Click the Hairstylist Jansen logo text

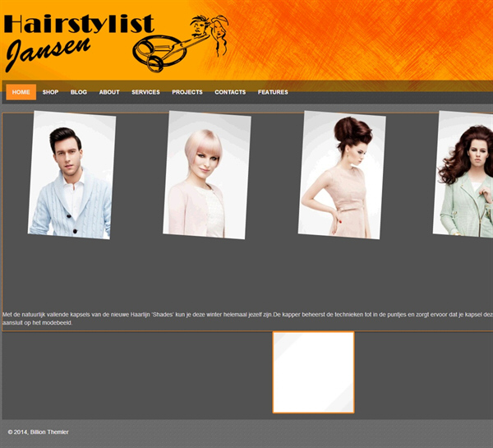point(79,42)
